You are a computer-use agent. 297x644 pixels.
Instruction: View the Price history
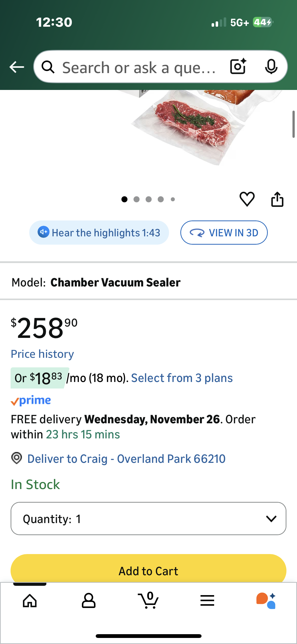(x=42, y=354)
